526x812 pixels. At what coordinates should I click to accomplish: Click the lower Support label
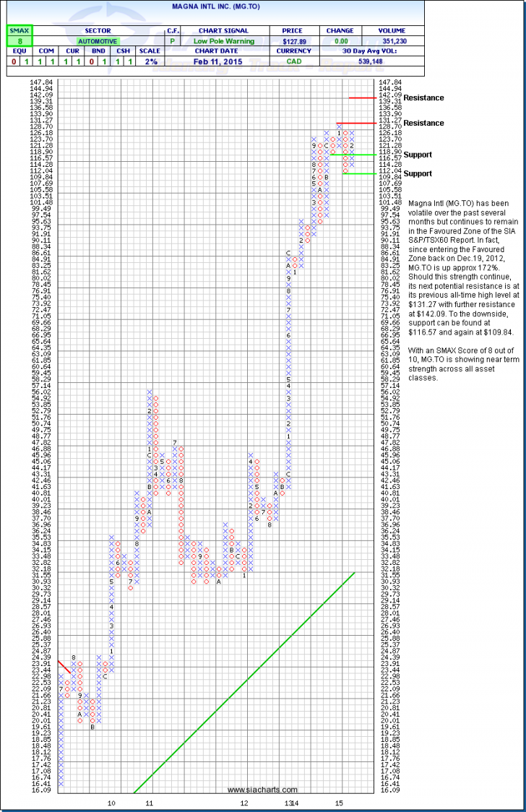(x=418, y=173)
